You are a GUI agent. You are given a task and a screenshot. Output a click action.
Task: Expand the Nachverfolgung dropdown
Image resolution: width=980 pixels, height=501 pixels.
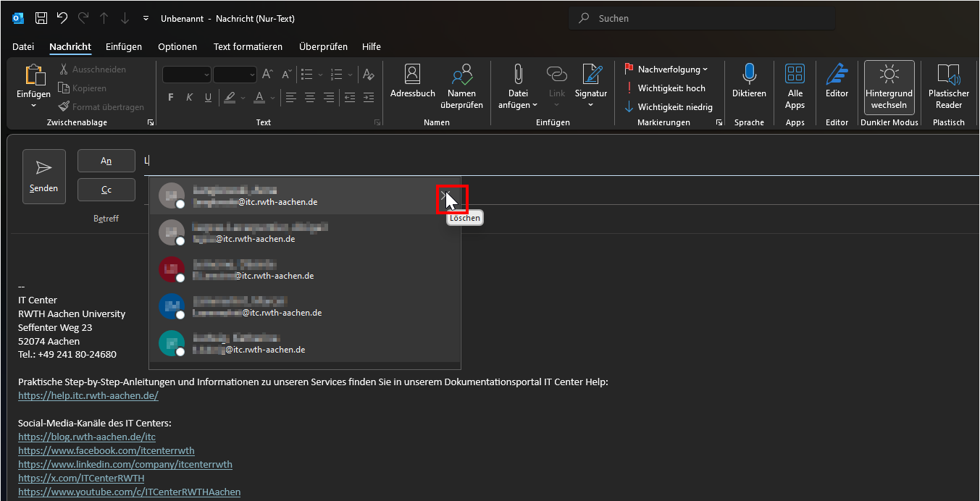[671, 70]
